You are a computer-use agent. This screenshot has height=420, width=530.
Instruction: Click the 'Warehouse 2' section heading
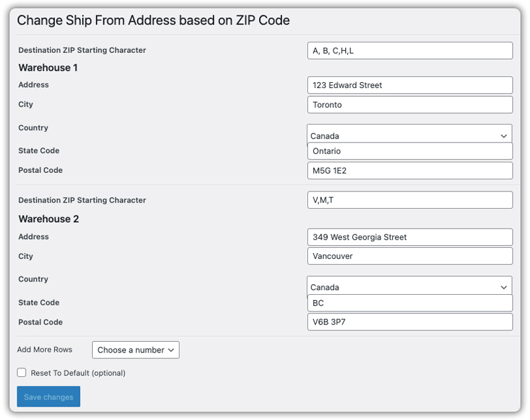coord(48,219)
